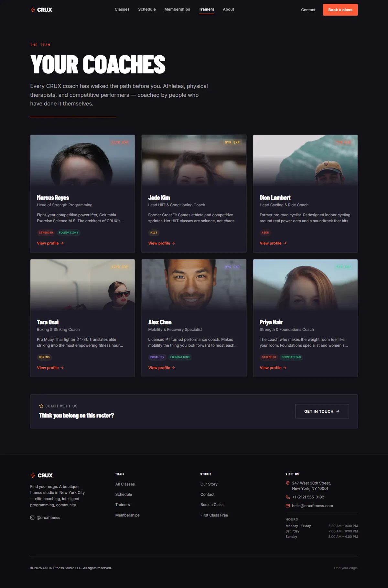The height and width of the screenshot is (588, 388).
Task: Click the Book a class button
Action: (340, 10)
